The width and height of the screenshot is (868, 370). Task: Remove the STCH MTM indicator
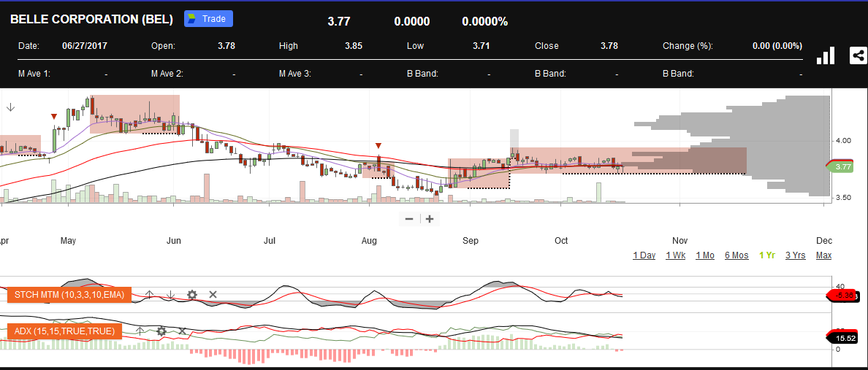[213, 294]
